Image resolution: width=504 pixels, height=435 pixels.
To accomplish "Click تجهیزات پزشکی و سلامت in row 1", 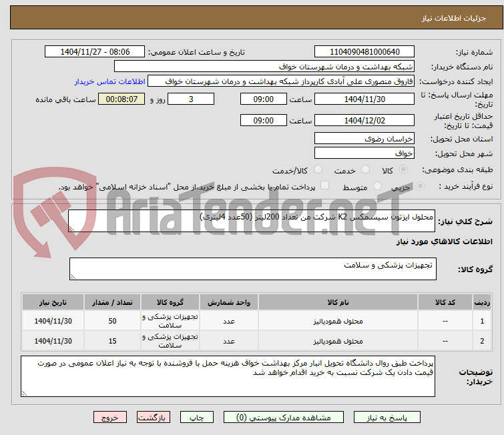I will coord(170,321).
